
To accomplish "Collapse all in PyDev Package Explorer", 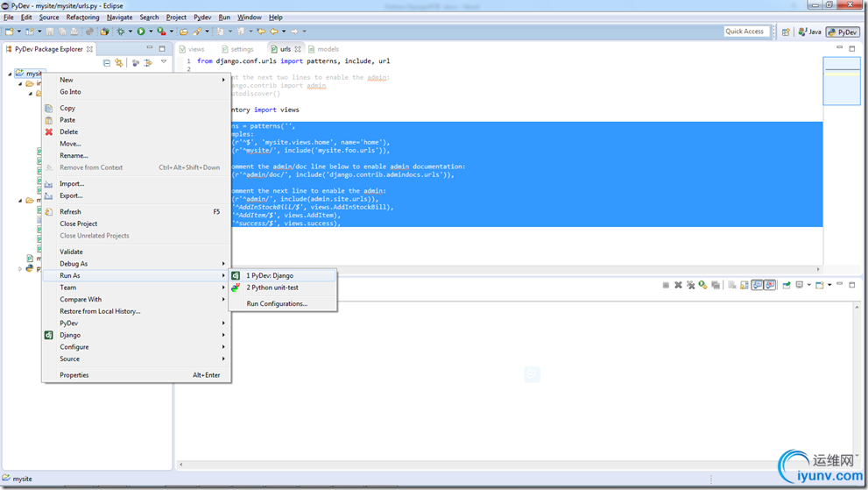I will point(107,63).
